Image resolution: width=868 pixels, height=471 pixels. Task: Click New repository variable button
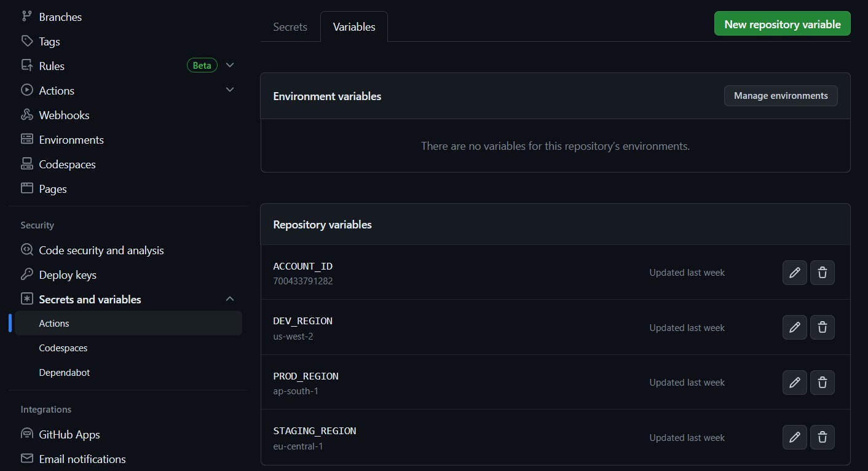pyautogui.click(x=782, y=24)
